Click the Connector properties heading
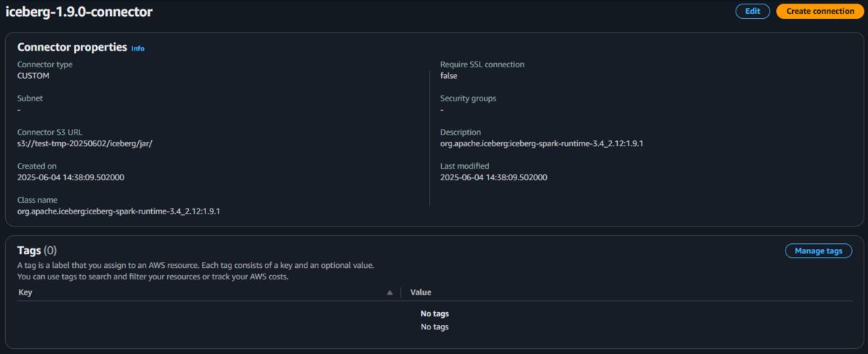 pos(72,48)
